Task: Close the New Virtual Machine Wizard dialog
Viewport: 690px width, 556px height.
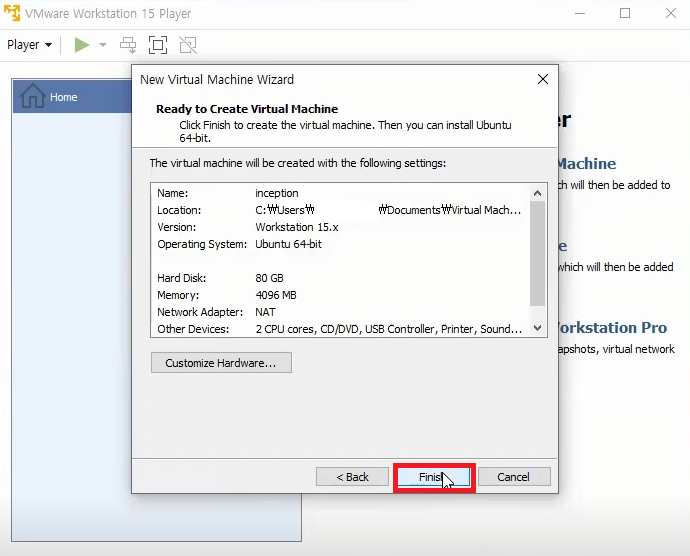Action: 543,79
